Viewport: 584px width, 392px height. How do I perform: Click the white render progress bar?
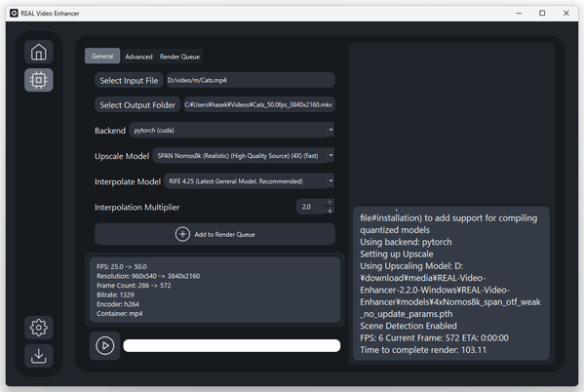[x=232, y=345]
